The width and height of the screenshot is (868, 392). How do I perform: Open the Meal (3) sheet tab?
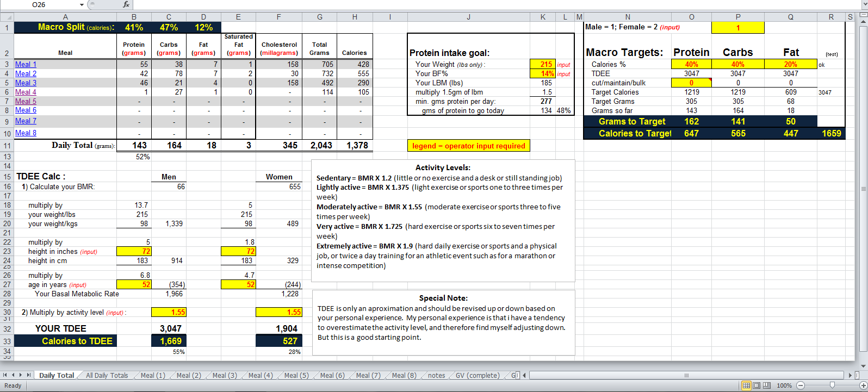click(224, 375)
